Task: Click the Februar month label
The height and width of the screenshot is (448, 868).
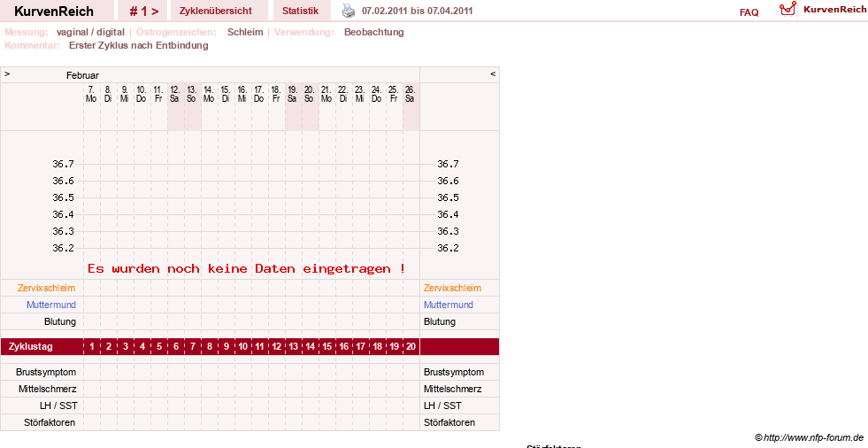Action: (x=82, y=75)
